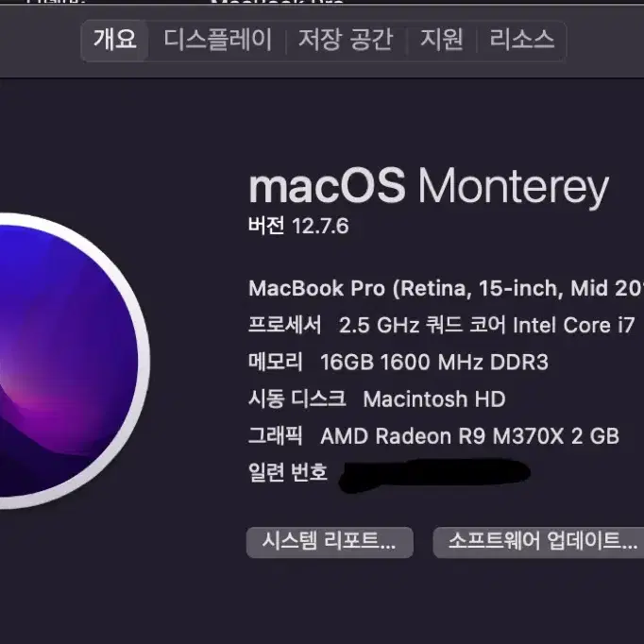Image resolution: width=644 pixels, height=644 pixels.
Task: Select the MacBook Pro Retina model line
Action: coord(446,289)
